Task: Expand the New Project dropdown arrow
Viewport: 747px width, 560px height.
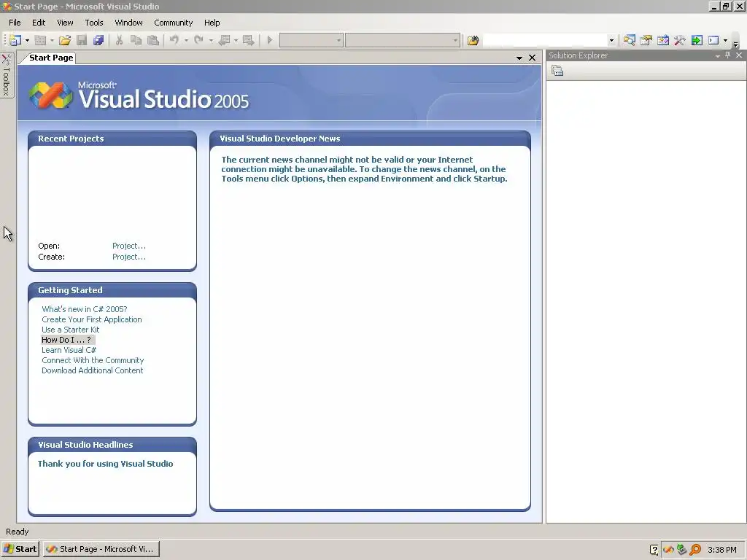Action: 27,41
